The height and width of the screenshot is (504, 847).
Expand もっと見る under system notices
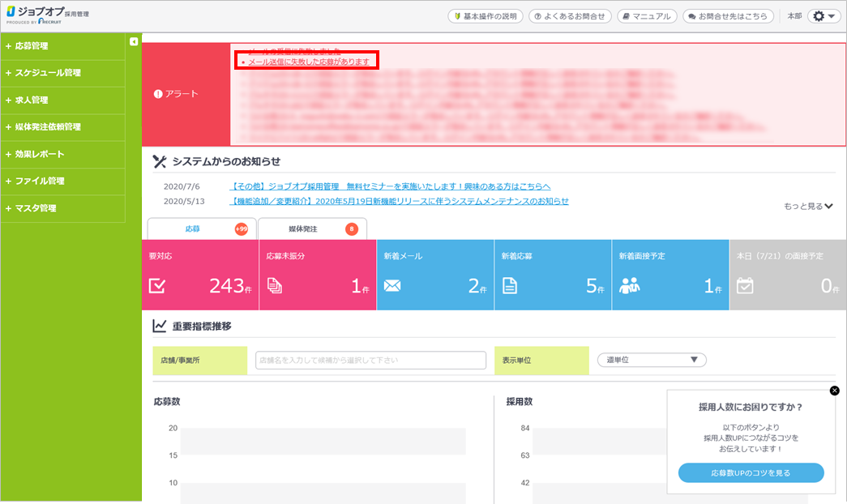click(808, 207)
